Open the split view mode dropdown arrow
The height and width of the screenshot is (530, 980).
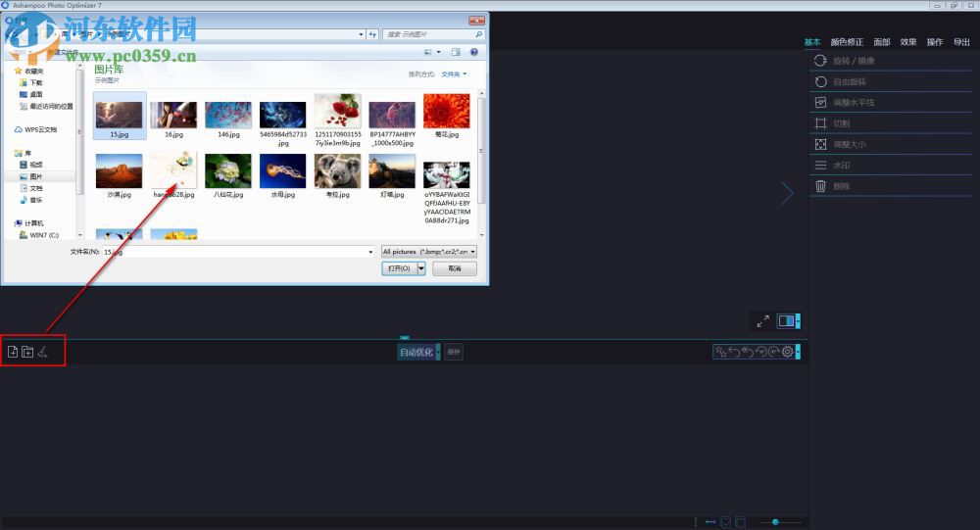(798, 321)
